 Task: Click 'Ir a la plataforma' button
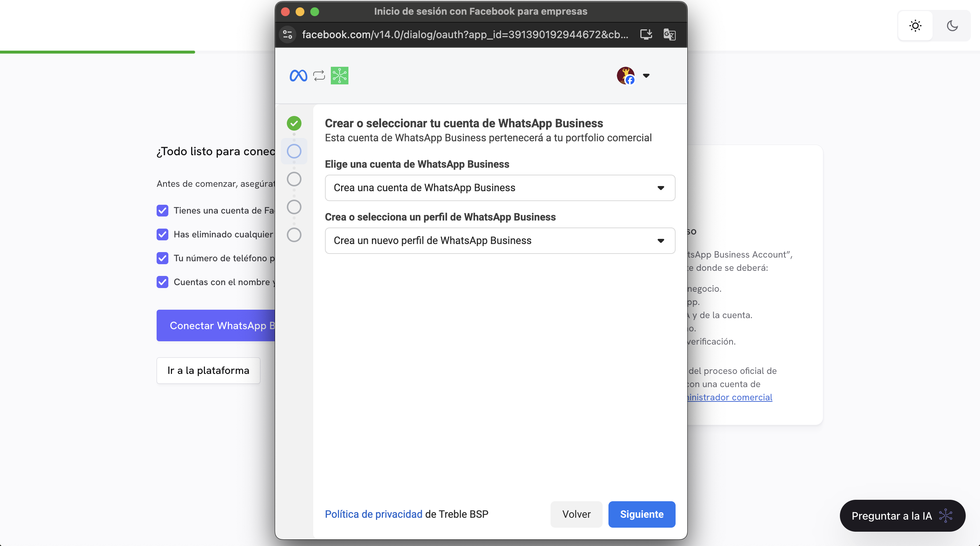tap(208, 371)
